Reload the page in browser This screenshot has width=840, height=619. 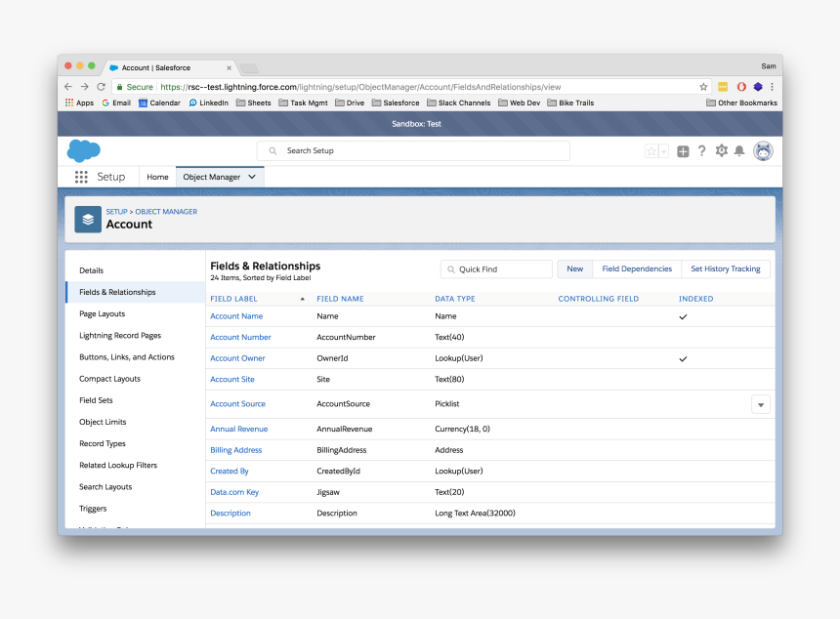click(x=101, y=87)
